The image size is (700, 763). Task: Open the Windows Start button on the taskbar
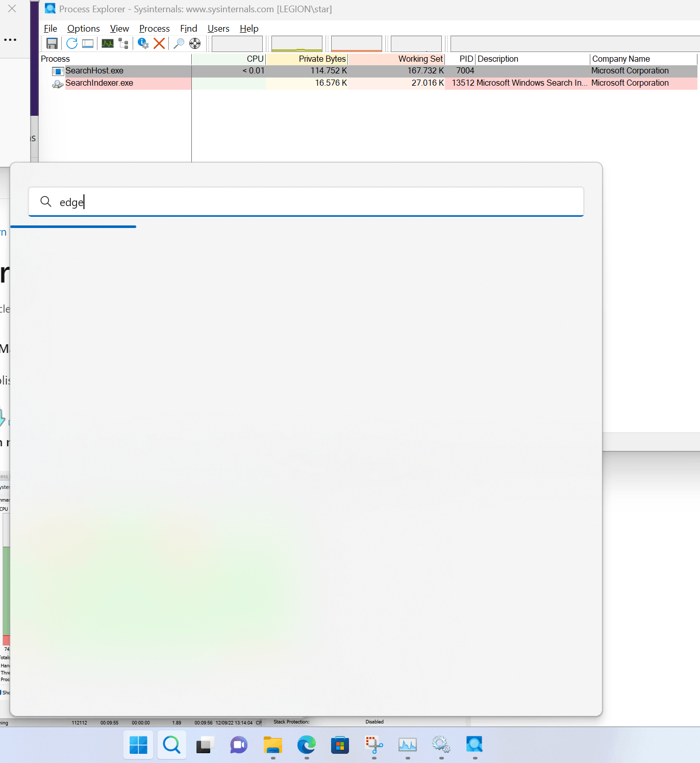point(138,745)
